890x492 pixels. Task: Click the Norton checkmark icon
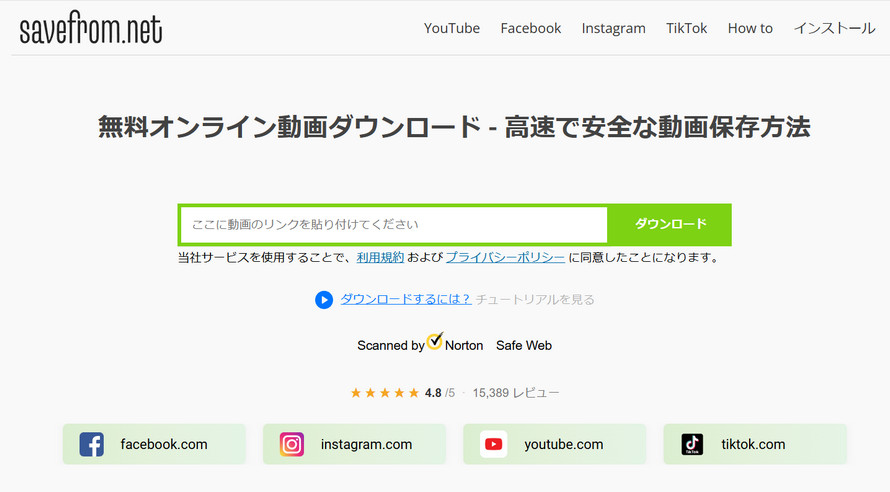(435, 340)
